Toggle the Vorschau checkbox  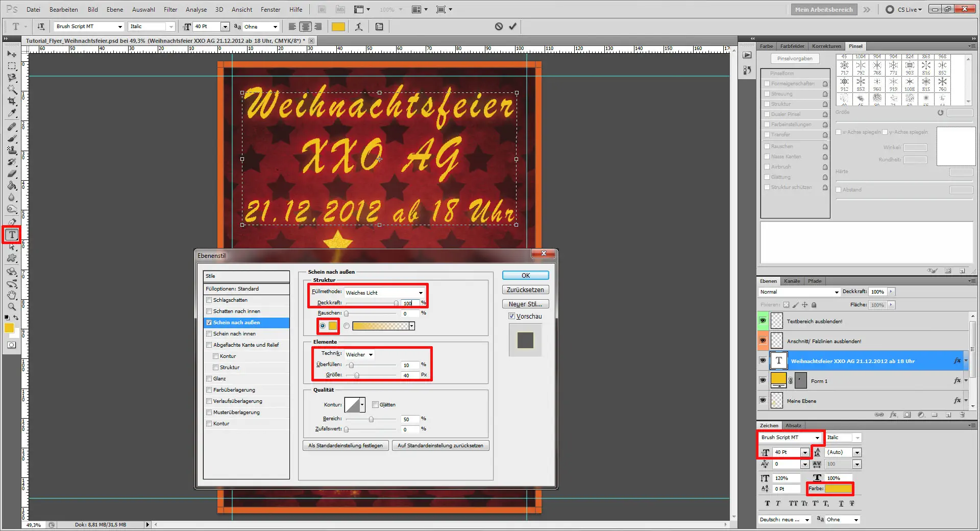pos(511,316)
